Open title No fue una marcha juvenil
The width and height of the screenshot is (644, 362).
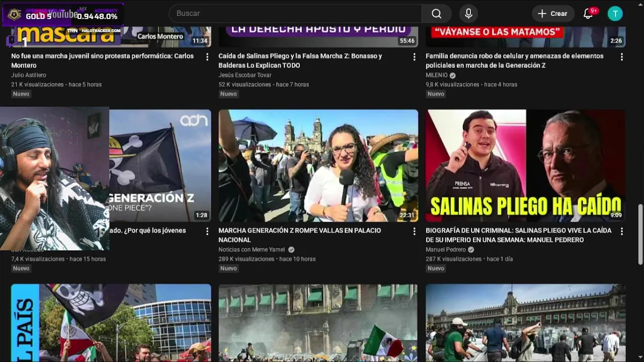pyautogui.click(x=102, y=60)
